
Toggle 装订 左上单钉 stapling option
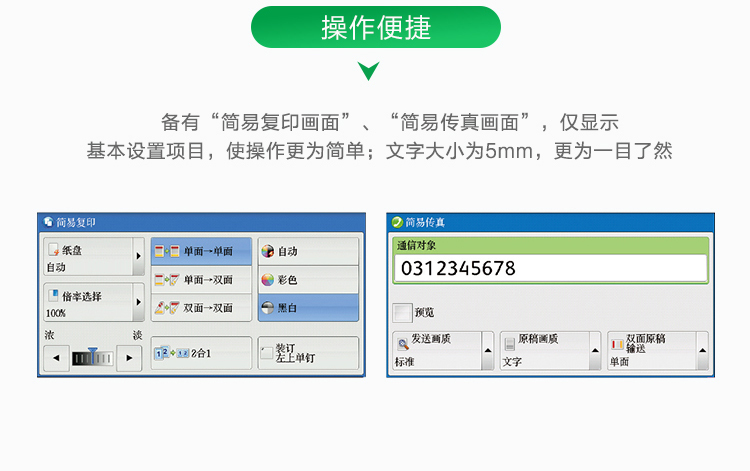[309, 353]
